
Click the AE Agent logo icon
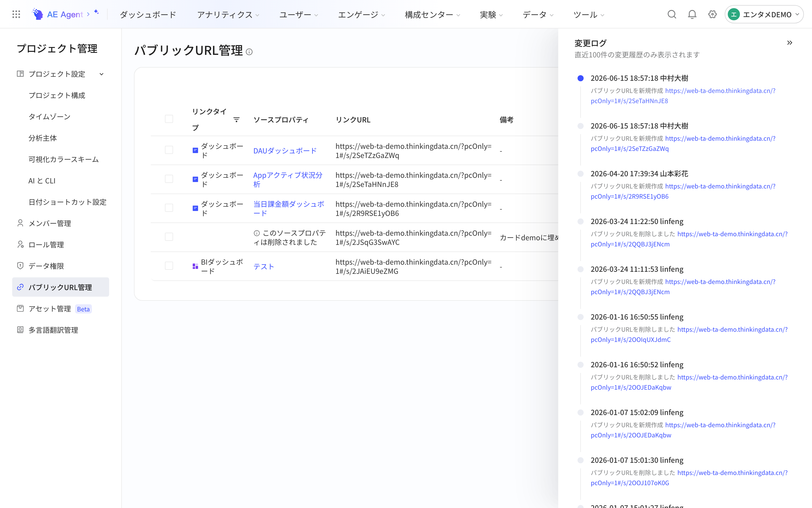tap(37, 14)
